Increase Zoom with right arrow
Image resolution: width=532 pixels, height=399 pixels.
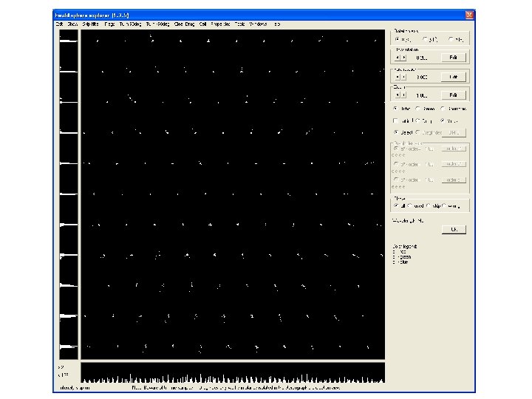403,95
